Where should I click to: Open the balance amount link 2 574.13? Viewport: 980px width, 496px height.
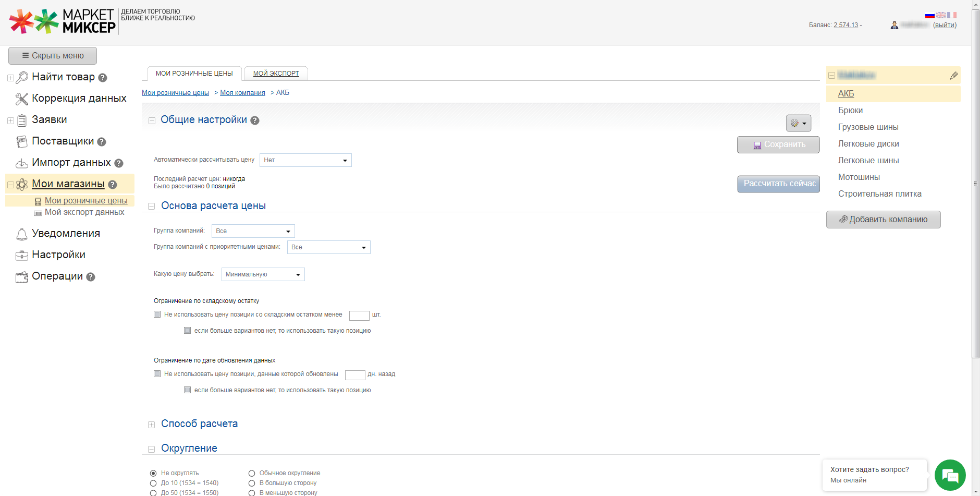[x=846, y=25]
